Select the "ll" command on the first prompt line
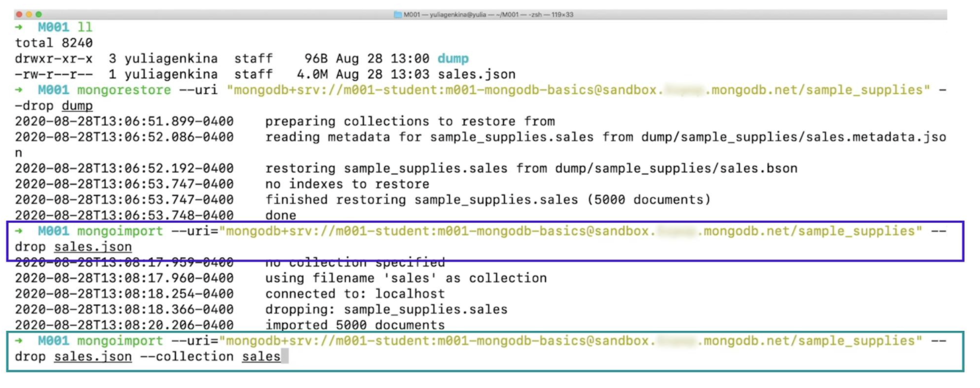The height and width of the screenshot is (388, 980). pos(85,27)
